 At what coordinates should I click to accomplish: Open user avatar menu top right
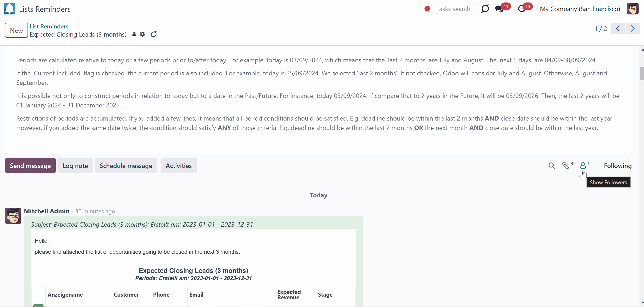[632, 9]
